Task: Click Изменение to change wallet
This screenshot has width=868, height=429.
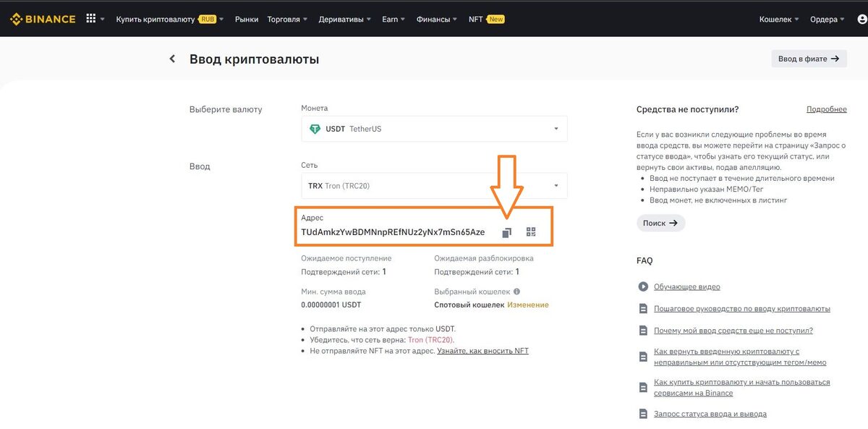Action: (528, 305)
